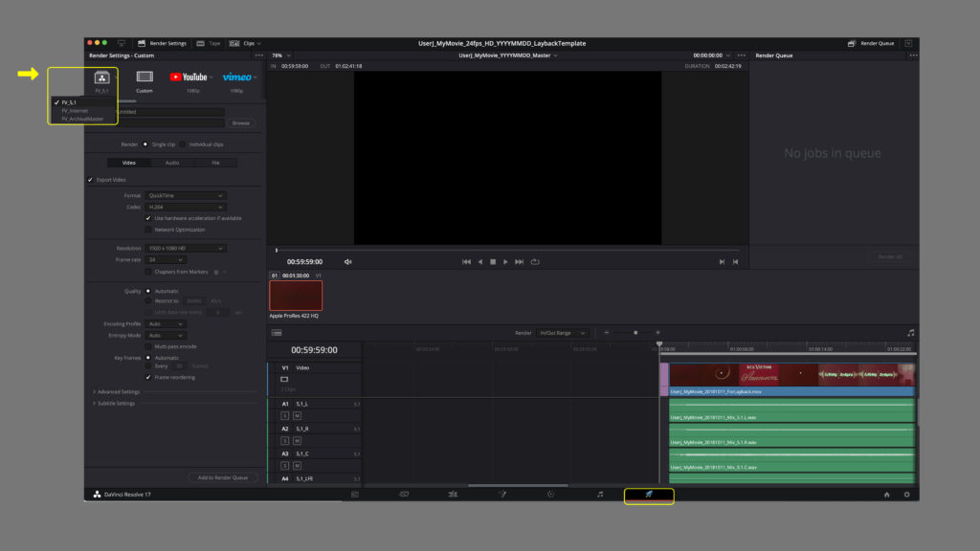Open Project Settings gear icon
Viewport: 980px width, 551px height.
pyautogui.click(x=907, y=495)
